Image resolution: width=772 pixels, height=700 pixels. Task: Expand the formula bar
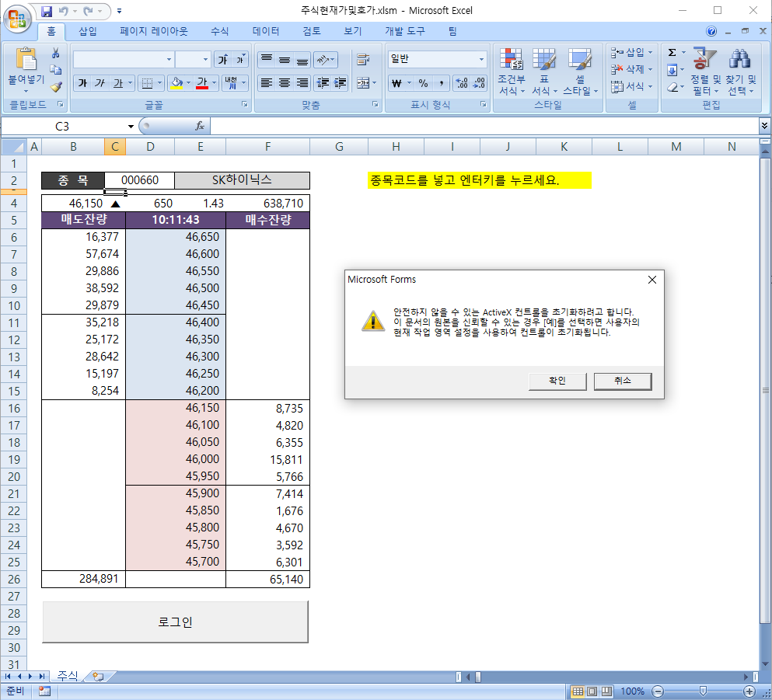pos(764,125)
